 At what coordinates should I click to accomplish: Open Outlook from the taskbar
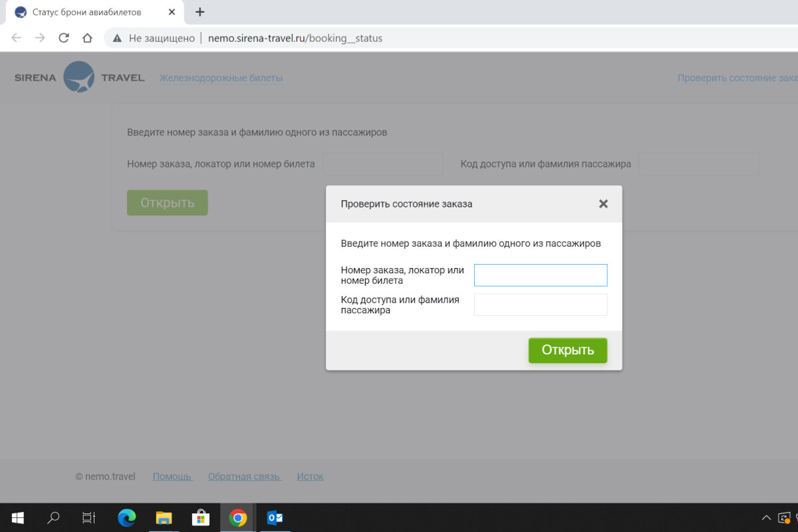[275, 517]
